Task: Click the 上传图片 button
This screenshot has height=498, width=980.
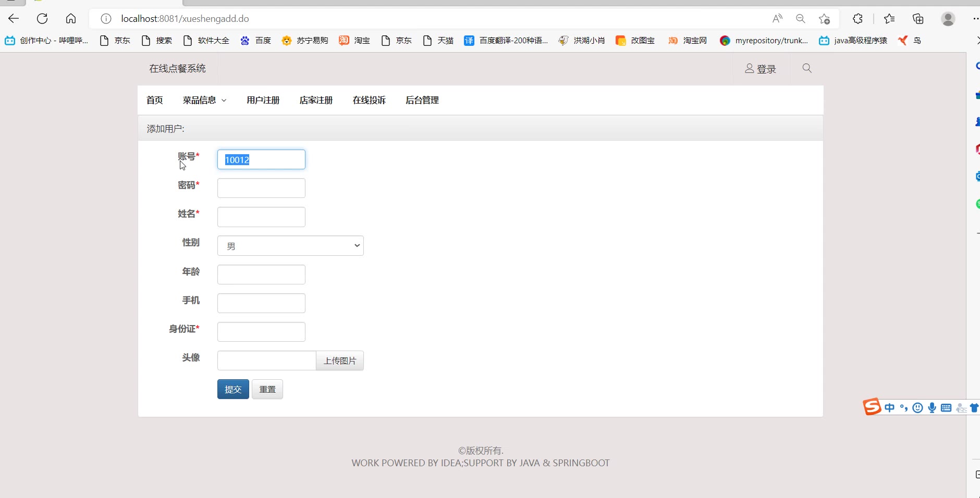Action: (340, 360)
